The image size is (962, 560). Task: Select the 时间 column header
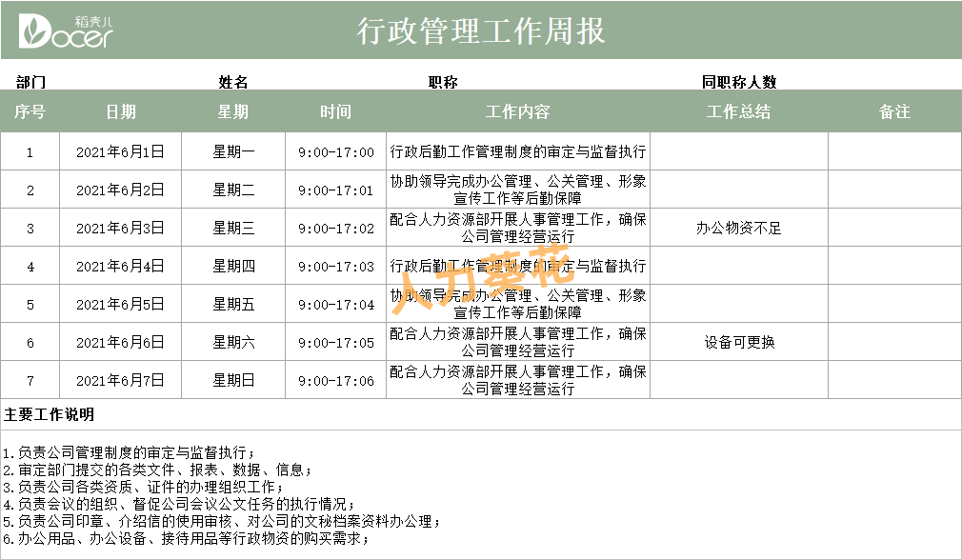pos(335,111)
